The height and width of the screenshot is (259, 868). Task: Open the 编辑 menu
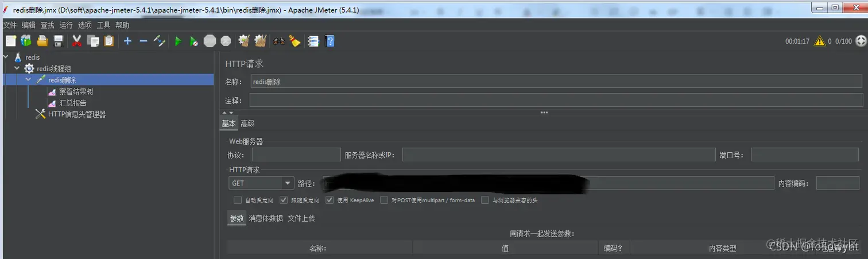click(x=29, y=25)
